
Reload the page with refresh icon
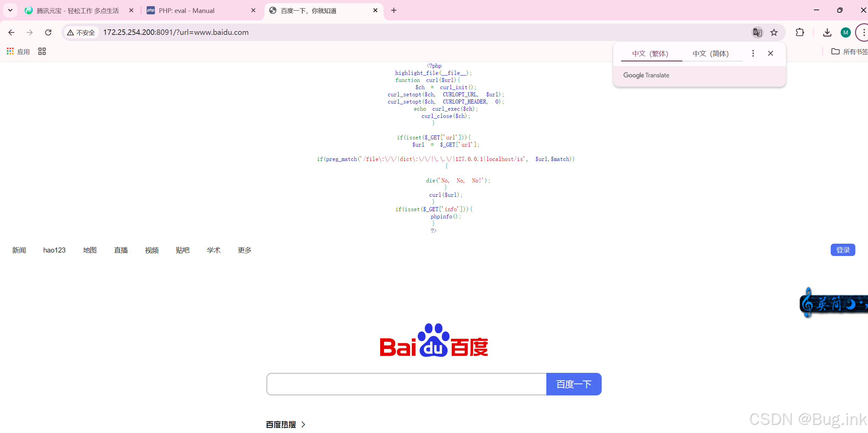pos(48,32)
